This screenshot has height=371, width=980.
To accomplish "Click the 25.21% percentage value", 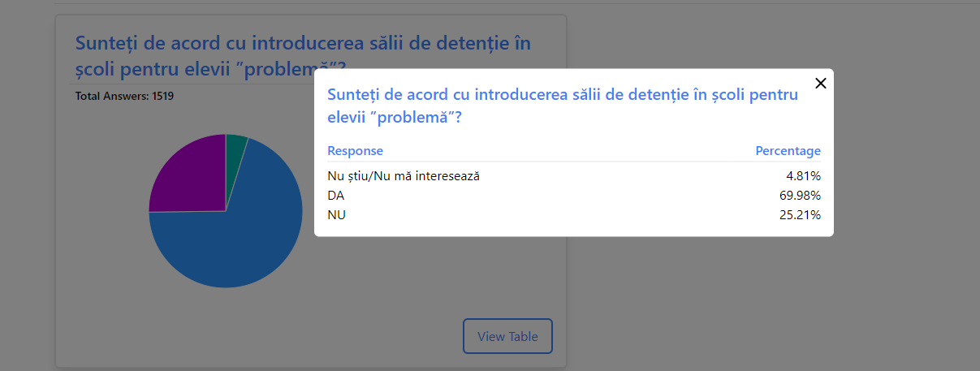I will click(799, 215).
